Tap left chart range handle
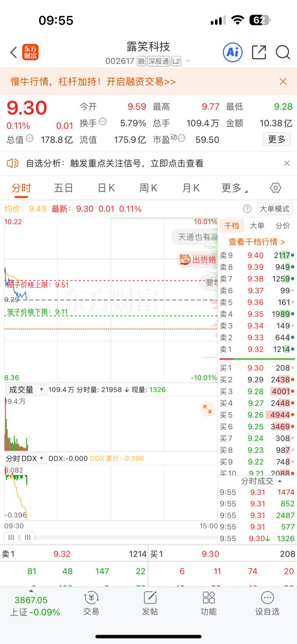Image resolution: width=297 pixels, height=644 pixels. pyautogui.click(x=11, y=537)
